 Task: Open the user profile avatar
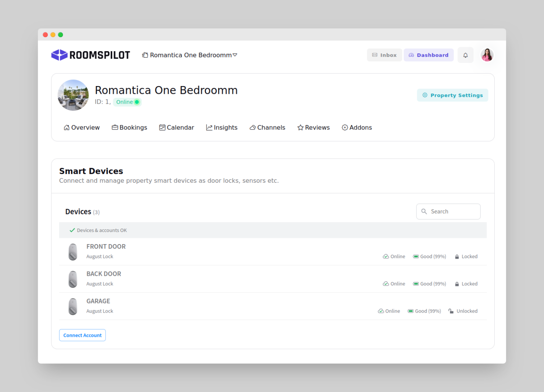(487, 55)
